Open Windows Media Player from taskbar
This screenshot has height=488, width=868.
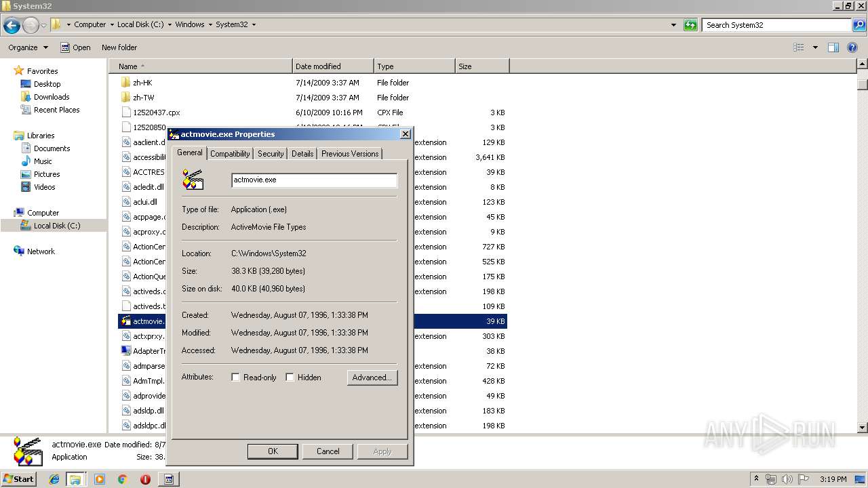100,479
